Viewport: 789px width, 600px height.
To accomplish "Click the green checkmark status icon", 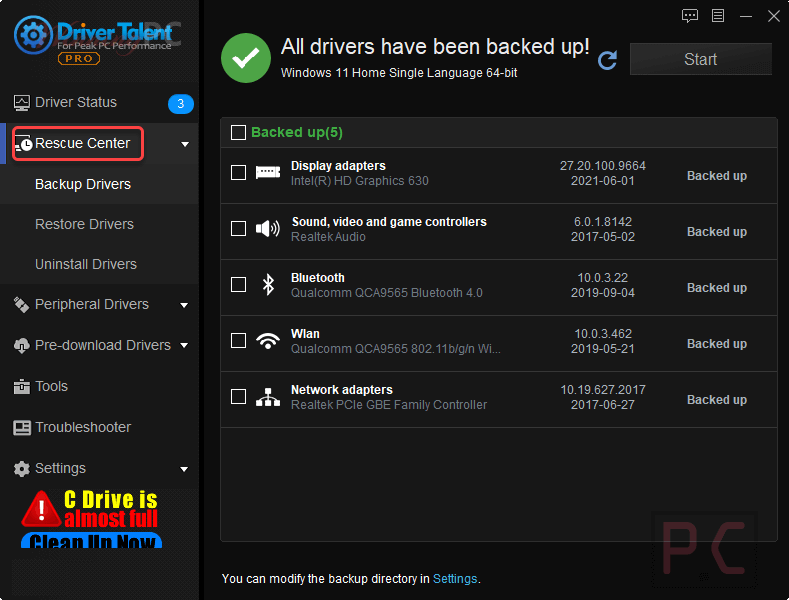I will click(x=246, y=58).
